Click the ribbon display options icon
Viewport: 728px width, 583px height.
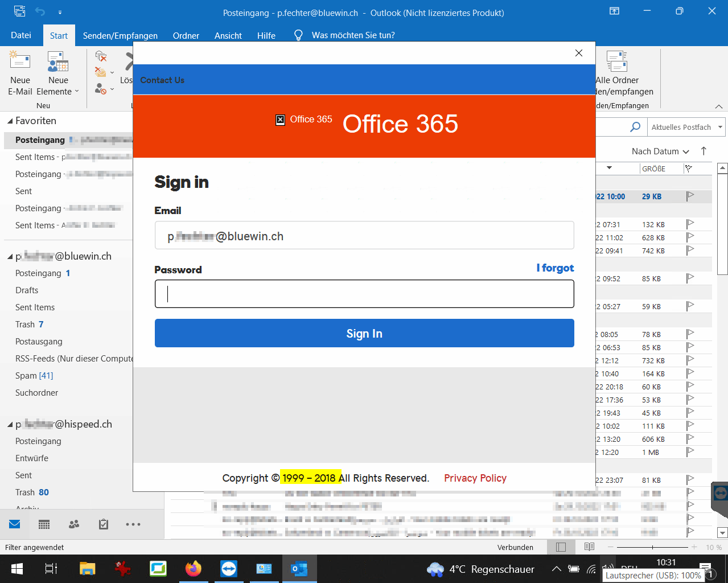[x=614, y=11]
